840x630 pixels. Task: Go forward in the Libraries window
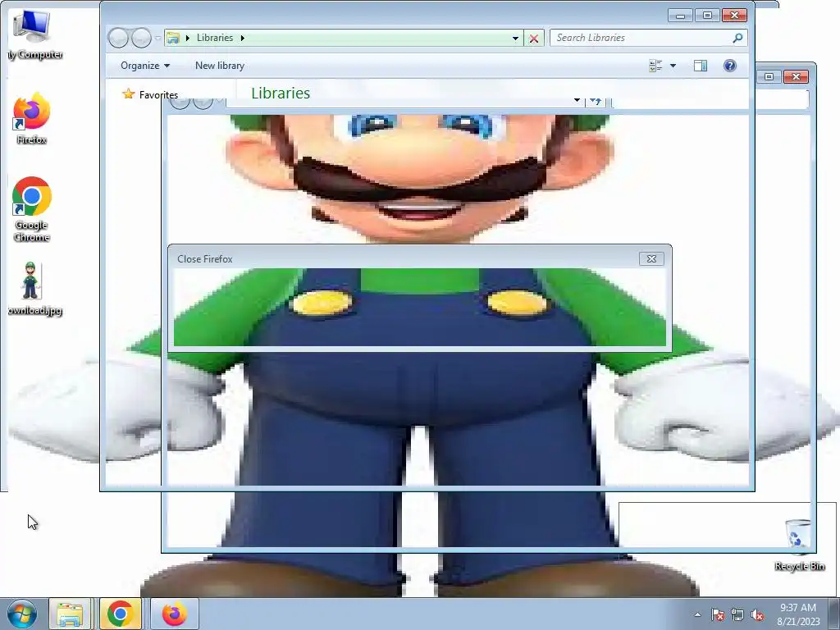(x=141, y=38)
